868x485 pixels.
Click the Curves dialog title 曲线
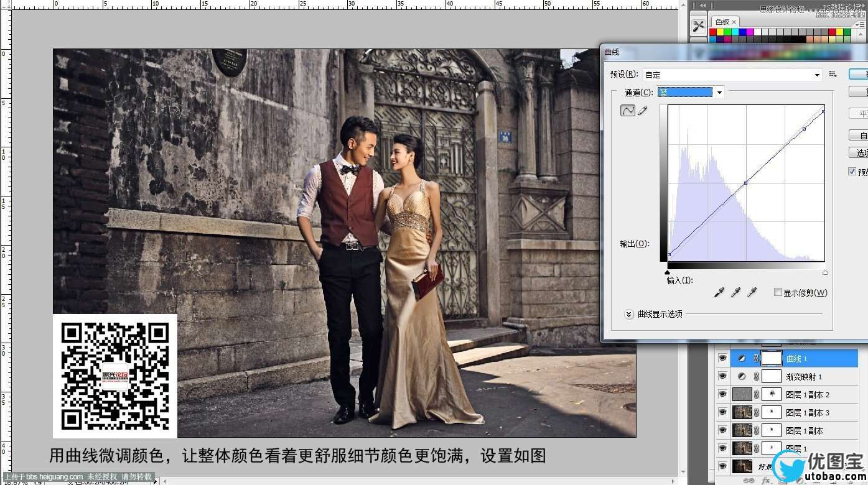click(x=612, y=53)
